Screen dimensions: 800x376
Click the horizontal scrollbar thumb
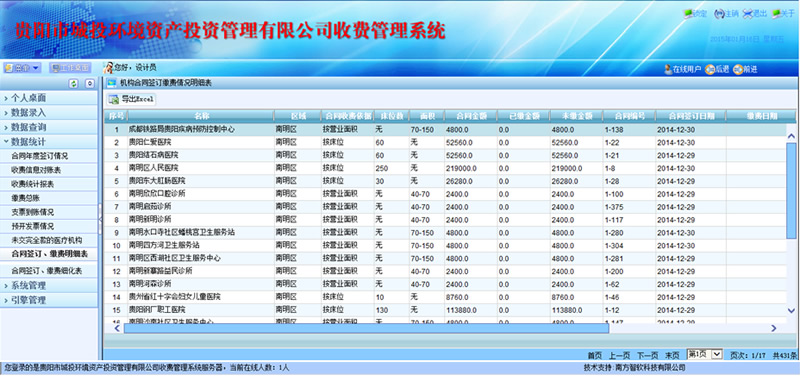coord(366,328)
